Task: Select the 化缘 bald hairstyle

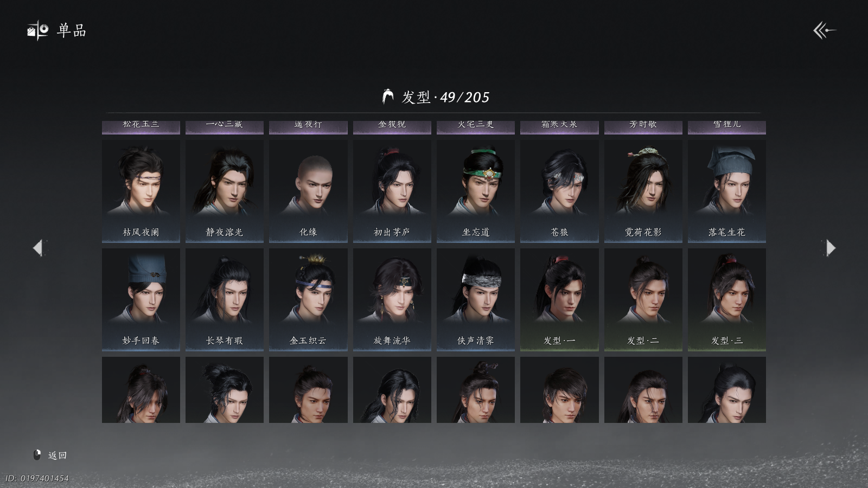Action: pyautogui.click(x=308, y=191)
